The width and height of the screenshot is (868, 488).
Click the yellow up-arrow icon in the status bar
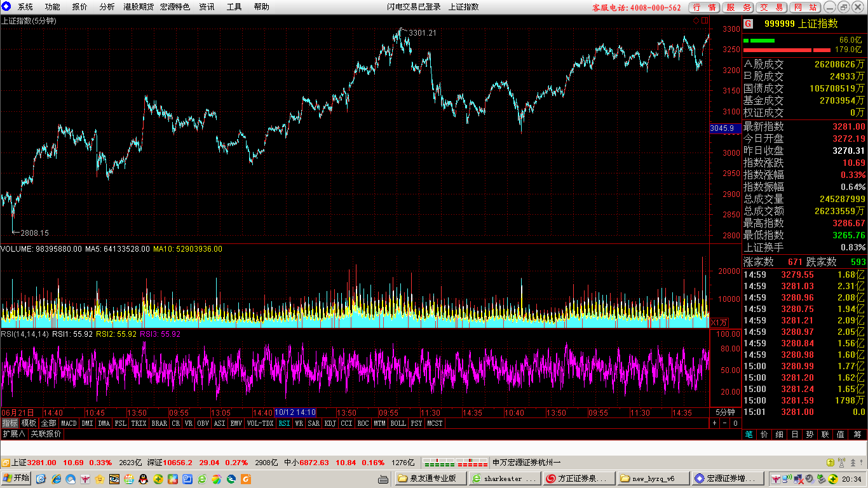click(x=831, y=463)
